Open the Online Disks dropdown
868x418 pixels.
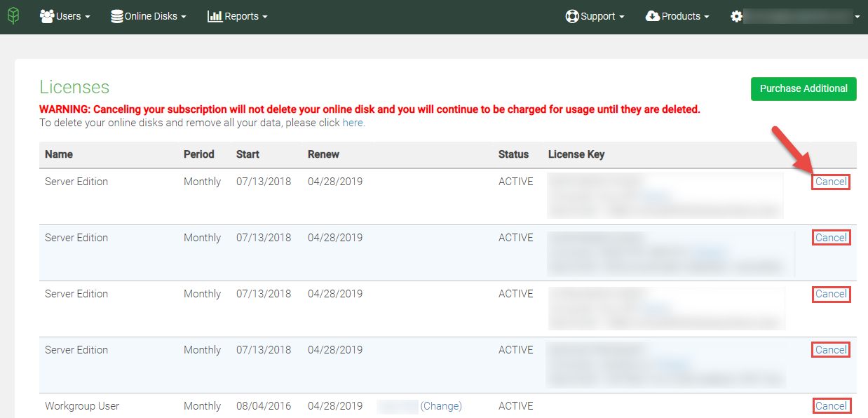click(149, 15)
